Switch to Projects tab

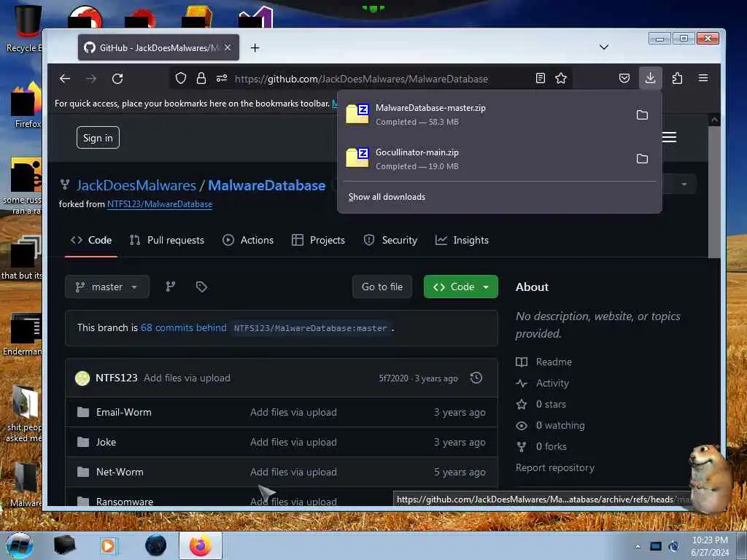(x=318, y=240)
